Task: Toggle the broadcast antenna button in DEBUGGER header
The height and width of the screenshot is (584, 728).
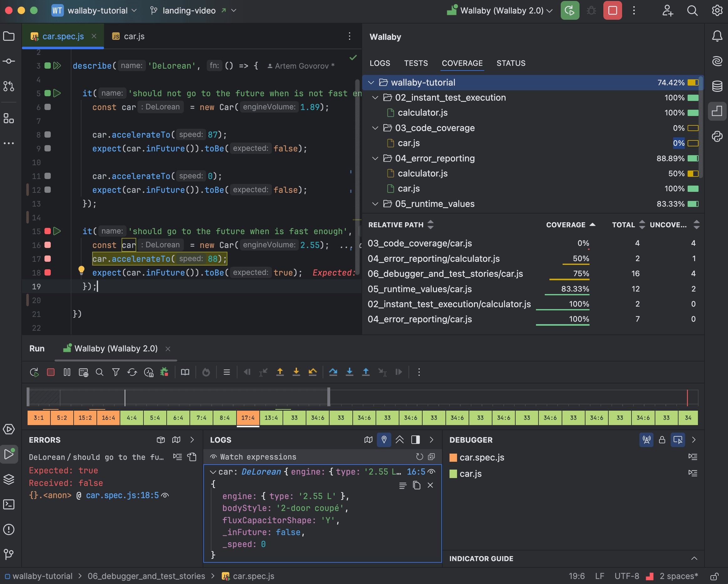Action: (x=646, y=440)
